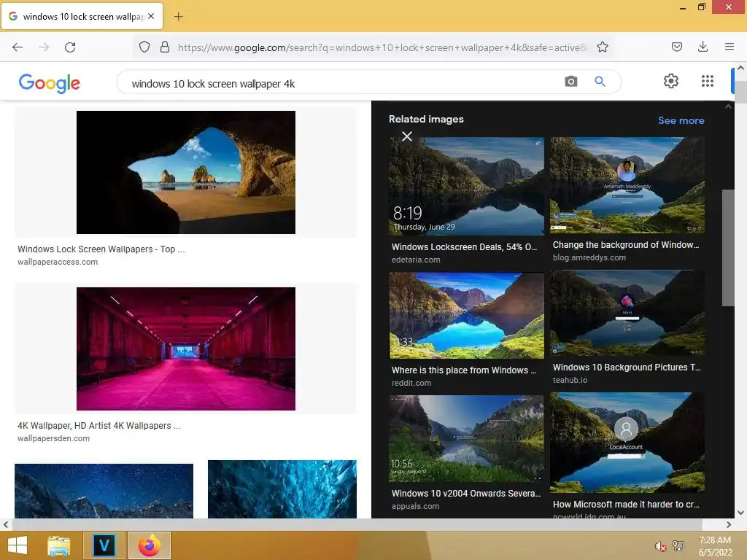This screenshot has width=747, height=560.
Task: Close the related images preview panel
Action: (x=407, y=136)
